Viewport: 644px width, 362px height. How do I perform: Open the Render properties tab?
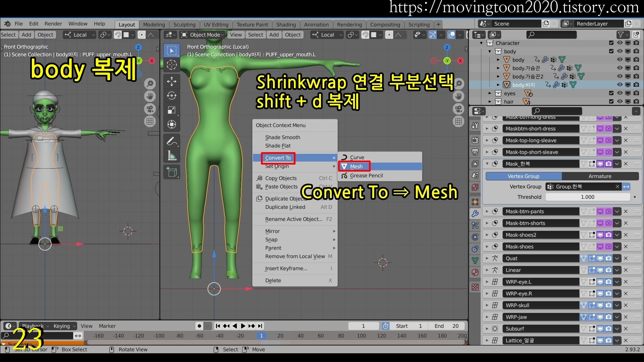475,140
